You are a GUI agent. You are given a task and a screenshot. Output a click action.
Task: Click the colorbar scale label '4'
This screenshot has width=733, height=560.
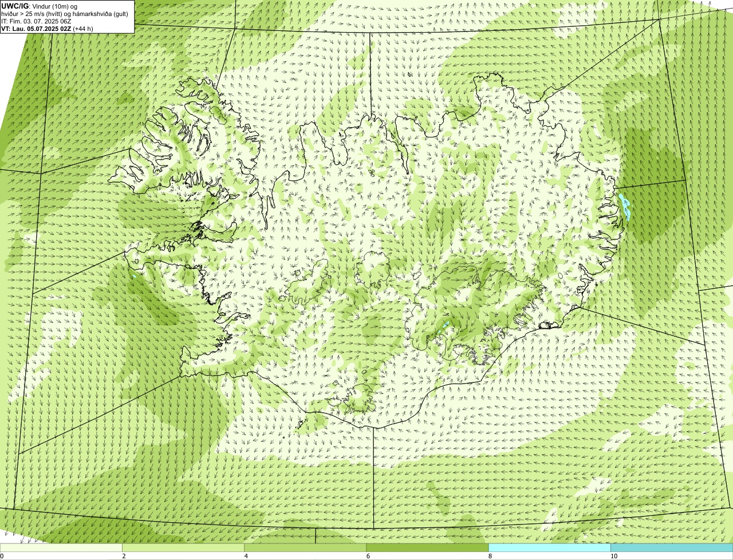tap(246, 556)
